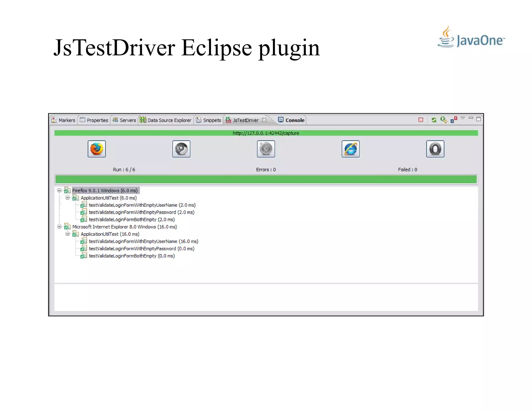Switch to the Snippets tab
Screen dimensions: 532x411
coord(209,120)
